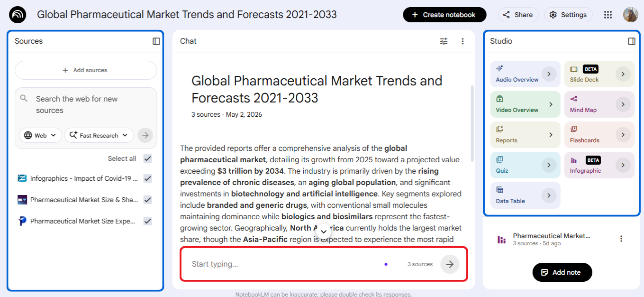Collapse the Sources panel with its sidebar icon
644x297 pixels.
pos(156,41)
